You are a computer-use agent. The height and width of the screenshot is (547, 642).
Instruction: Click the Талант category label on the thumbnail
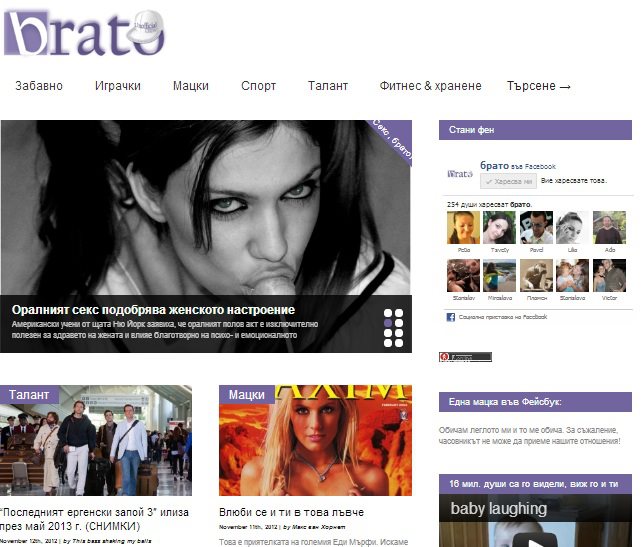[29, 395]
